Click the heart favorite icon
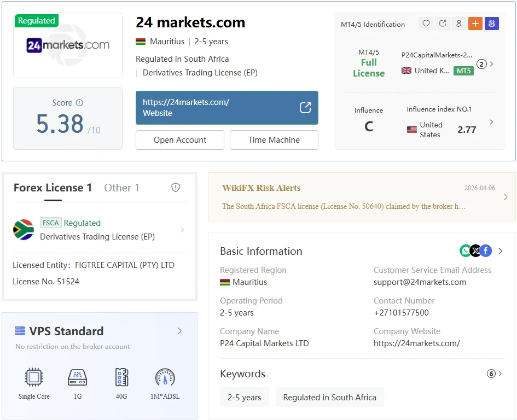Viewport: 517px width, 420px height. [x=426, y=24]
